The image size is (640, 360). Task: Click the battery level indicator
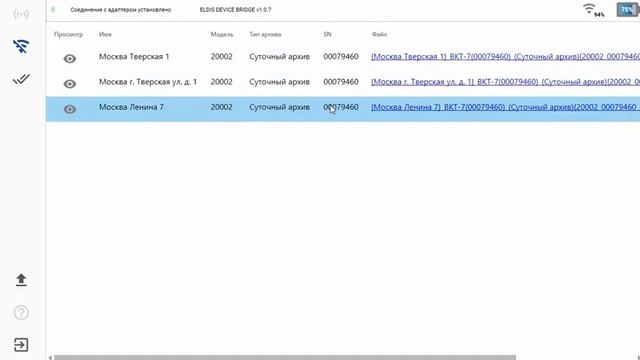(628, 10)
